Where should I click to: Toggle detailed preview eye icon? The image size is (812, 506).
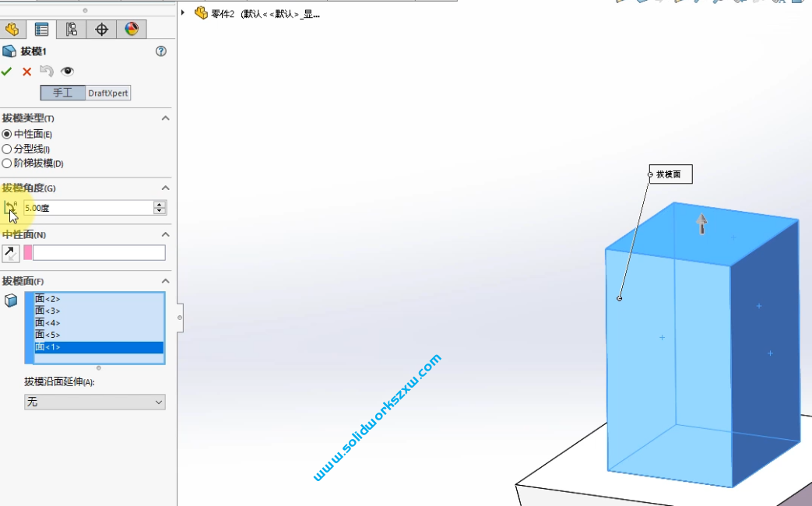(68, 72)
